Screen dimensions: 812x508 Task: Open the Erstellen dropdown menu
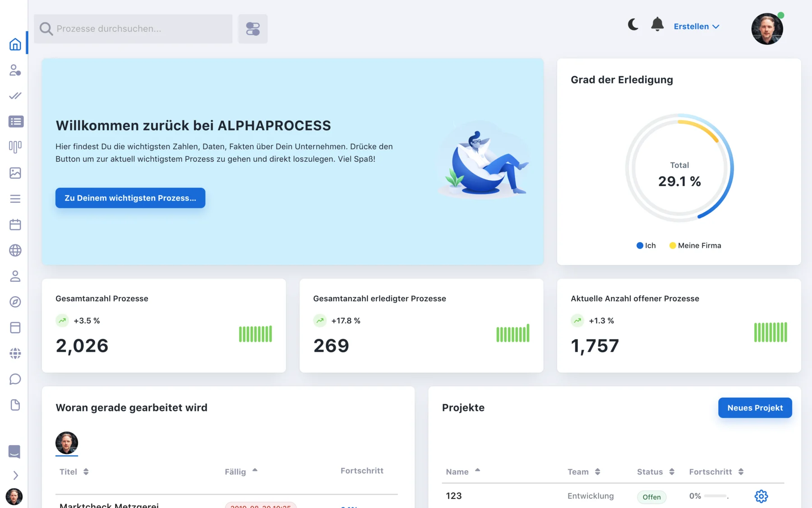point(697,27)
